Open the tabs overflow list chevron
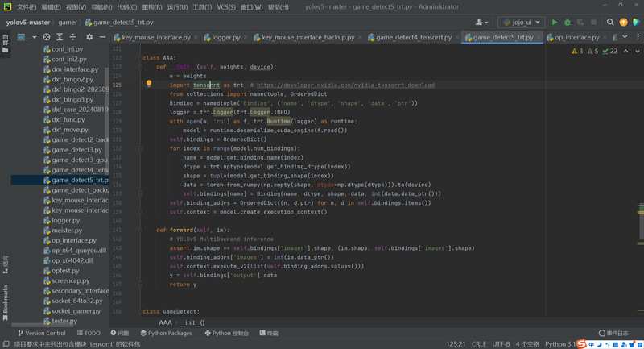 (625, 37)
